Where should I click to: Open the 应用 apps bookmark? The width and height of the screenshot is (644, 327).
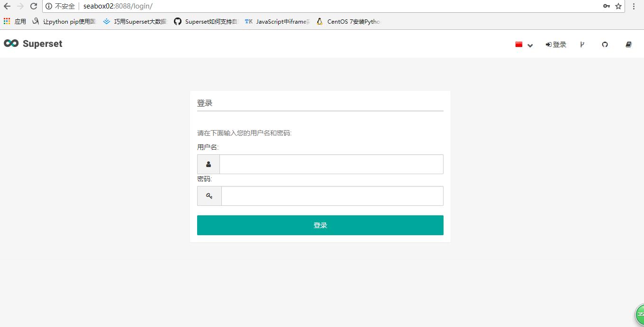click(x=15, y=21)
